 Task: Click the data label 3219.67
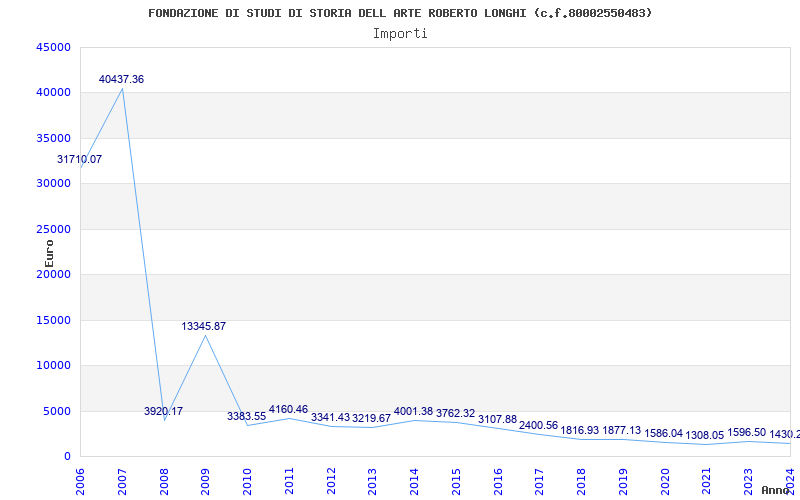coord(371,418)
